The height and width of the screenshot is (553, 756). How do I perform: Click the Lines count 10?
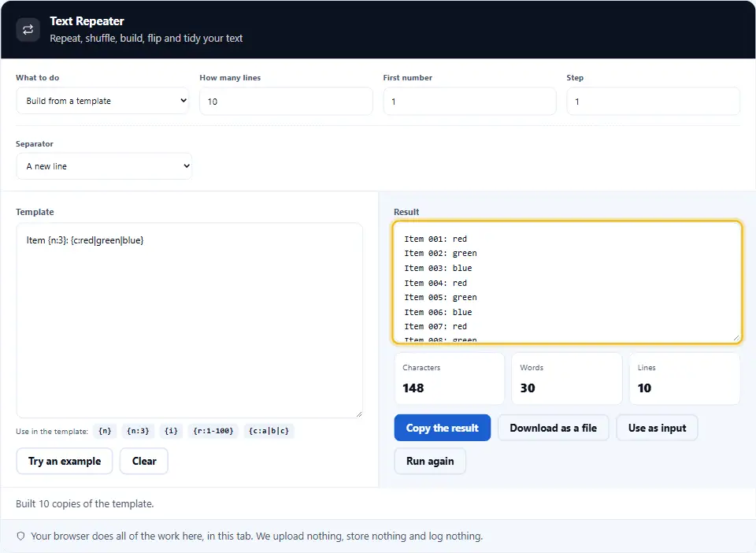pos(645,388)
